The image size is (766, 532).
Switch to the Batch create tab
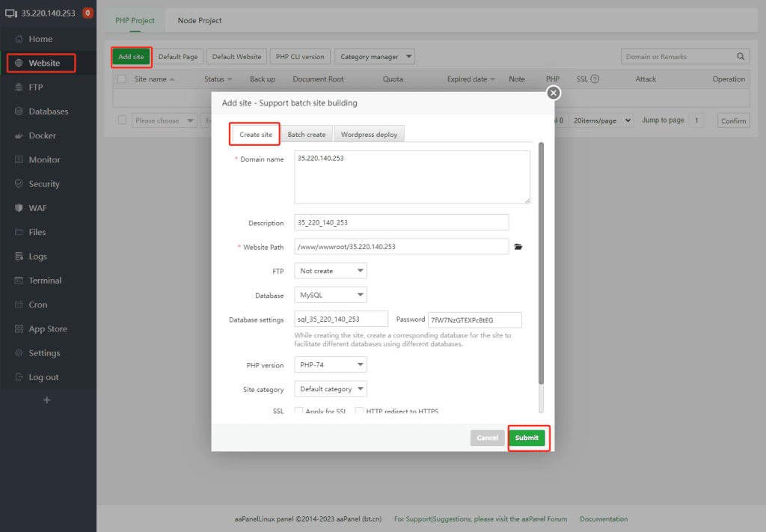pyautogui.click(x=307, y=135)
